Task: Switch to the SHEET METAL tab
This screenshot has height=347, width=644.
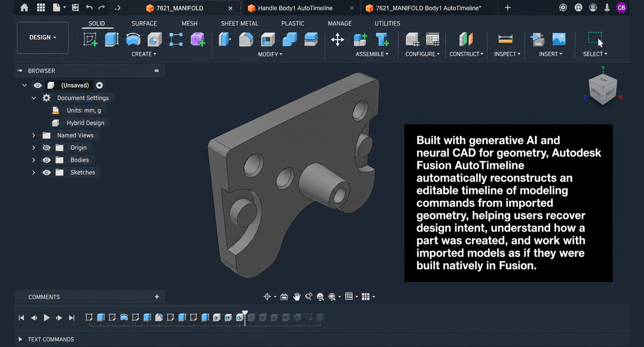Action: coord(239,23)
